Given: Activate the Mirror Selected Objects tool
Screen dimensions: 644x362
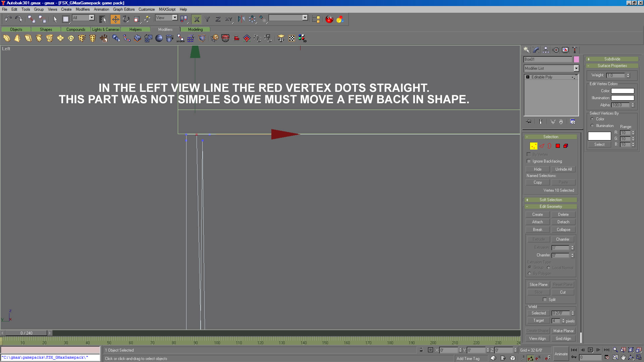Looking at the screenshot, I should (x=241, y=19).
